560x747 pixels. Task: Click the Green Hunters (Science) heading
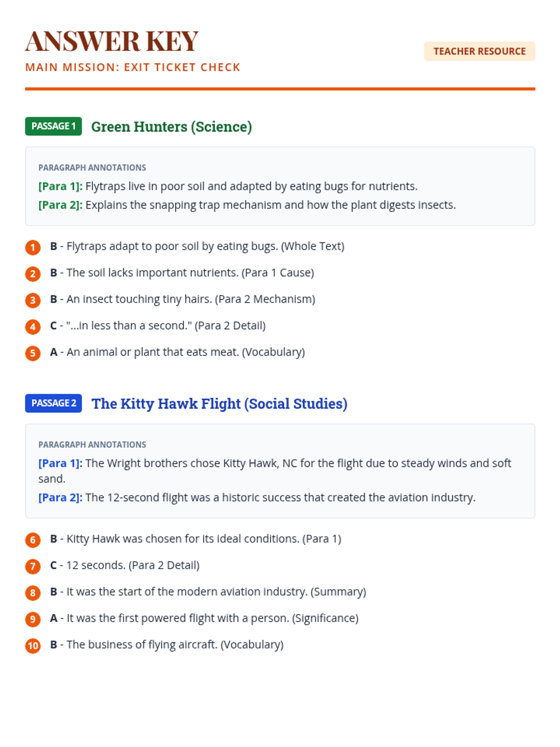[x=171, y=127]
